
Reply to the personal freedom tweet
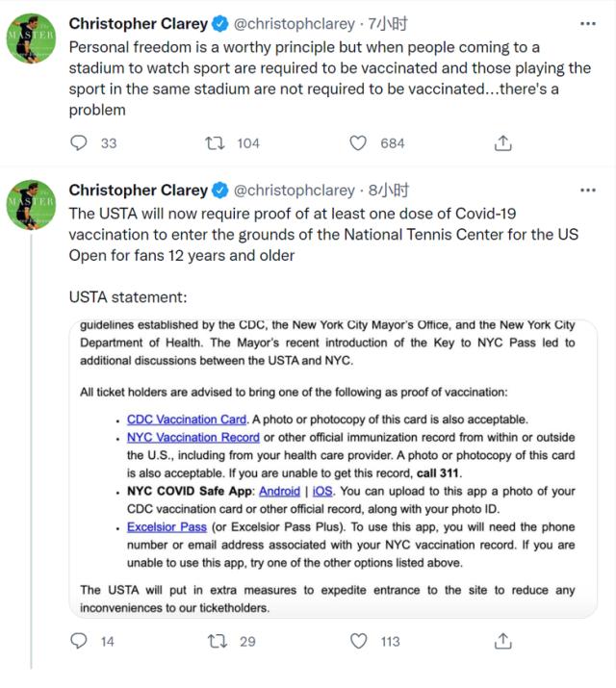80,143
